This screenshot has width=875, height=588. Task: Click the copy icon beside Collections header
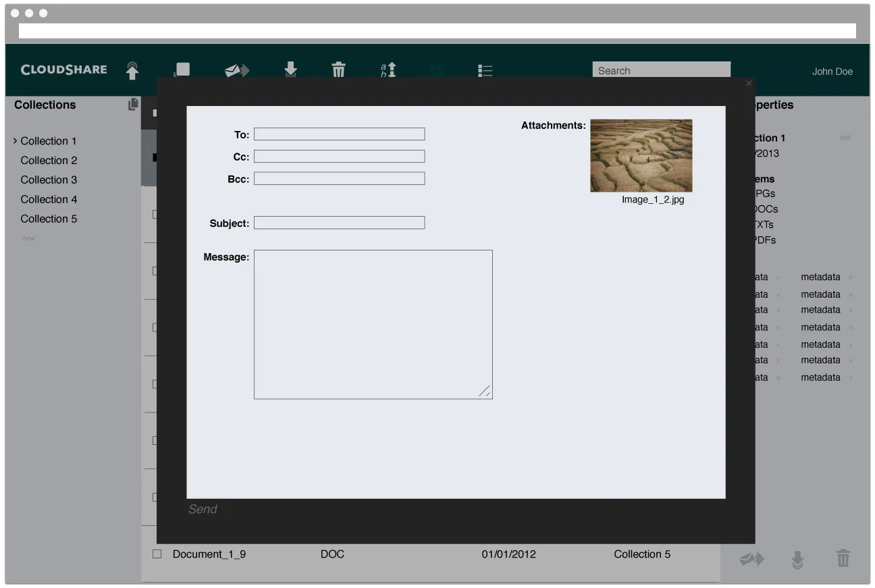click(x=133, y=105)
